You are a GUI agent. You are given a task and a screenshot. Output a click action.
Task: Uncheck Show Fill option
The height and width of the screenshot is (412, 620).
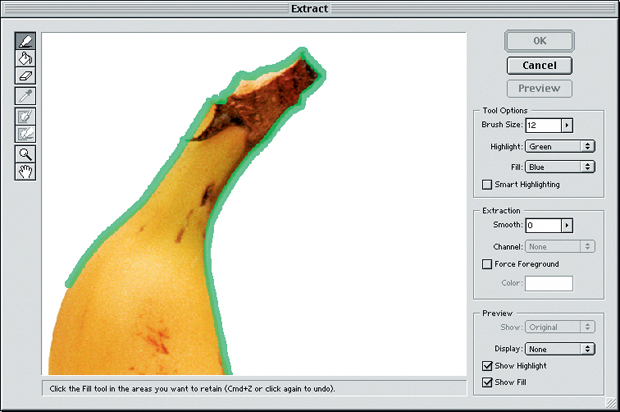487,382
